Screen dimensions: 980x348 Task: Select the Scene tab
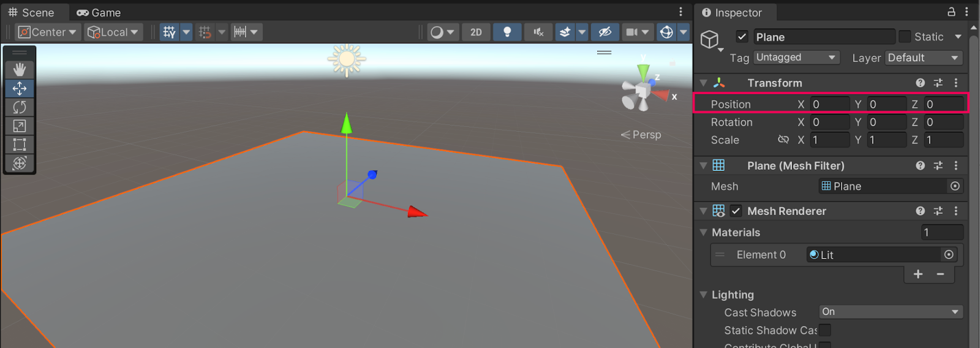coord(31,12)
